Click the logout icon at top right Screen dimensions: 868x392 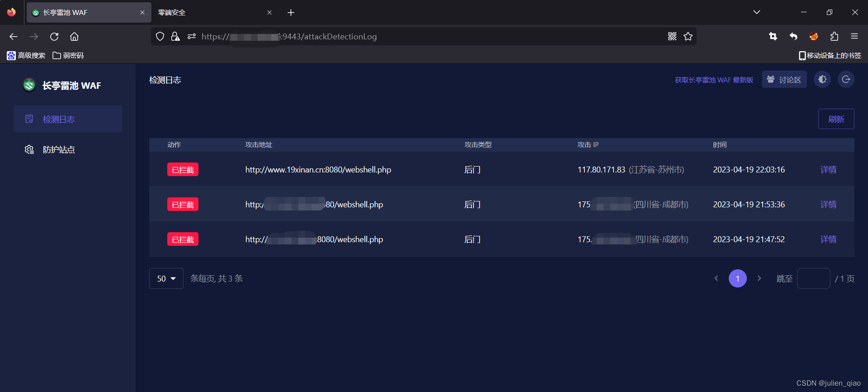(846, 80)
